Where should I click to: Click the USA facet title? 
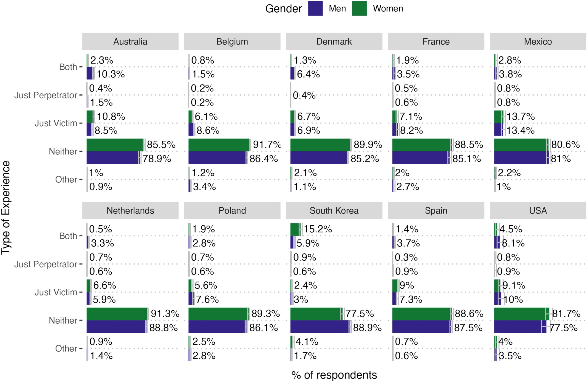coord(538,210)
